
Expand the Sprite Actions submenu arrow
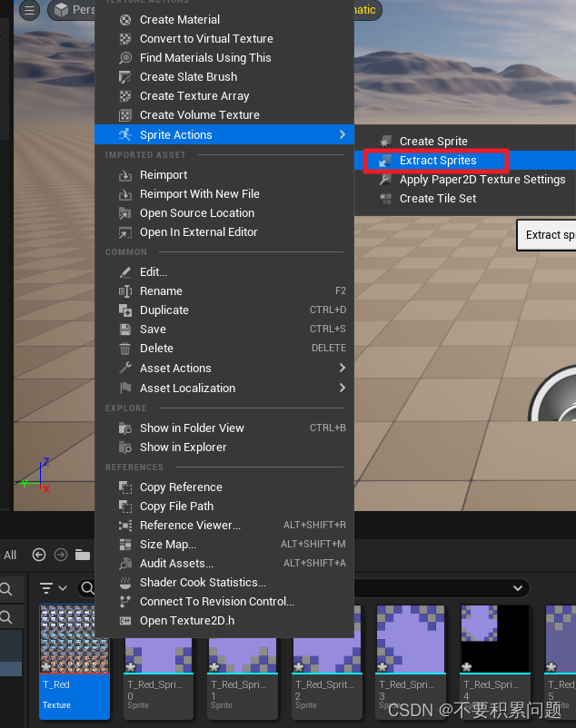click(343, 134)
